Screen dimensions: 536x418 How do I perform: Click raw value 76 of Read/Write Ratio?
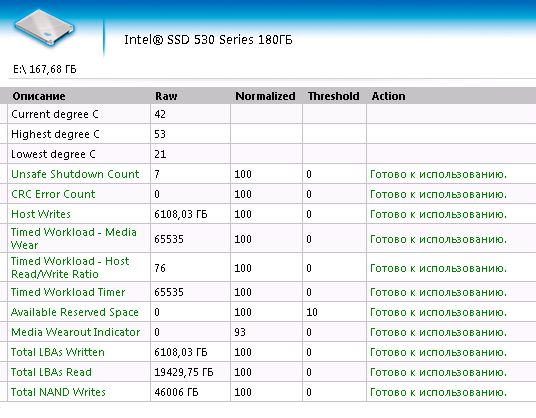(x=160, y=268)
